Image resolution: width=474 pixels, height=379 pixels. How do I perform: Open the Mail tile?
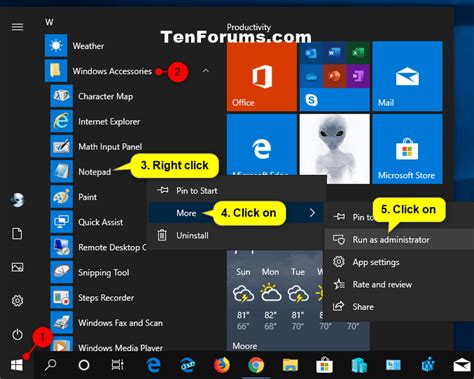[x=407, y=76]
